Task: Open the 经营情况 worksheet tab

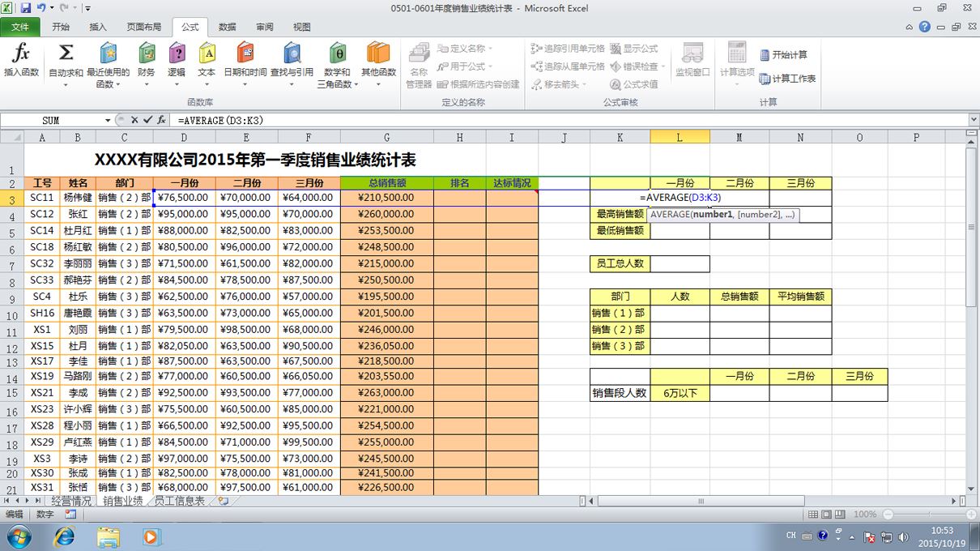Action: [71, 502]
